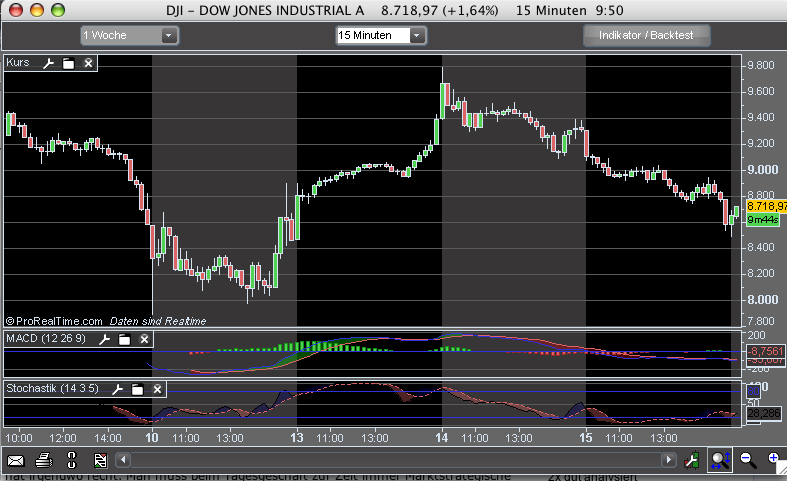Click the date label 13 on time axis
The width and height of the screenshot is (787, 481).
[x=297, y=438]
